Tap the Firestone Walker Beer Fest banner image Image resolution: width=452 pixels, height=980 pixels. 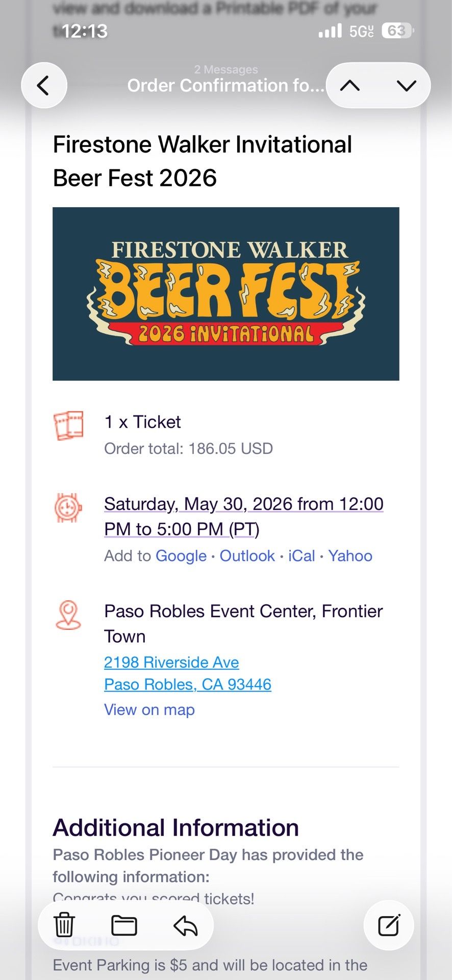click(x=226, y=293)
